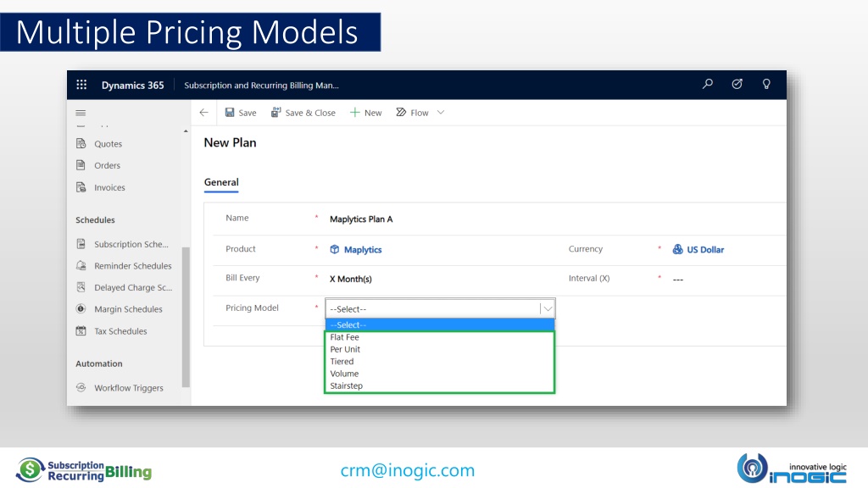
Task: Click the Quotes sidebar icon
Action: tap(81, 143)
